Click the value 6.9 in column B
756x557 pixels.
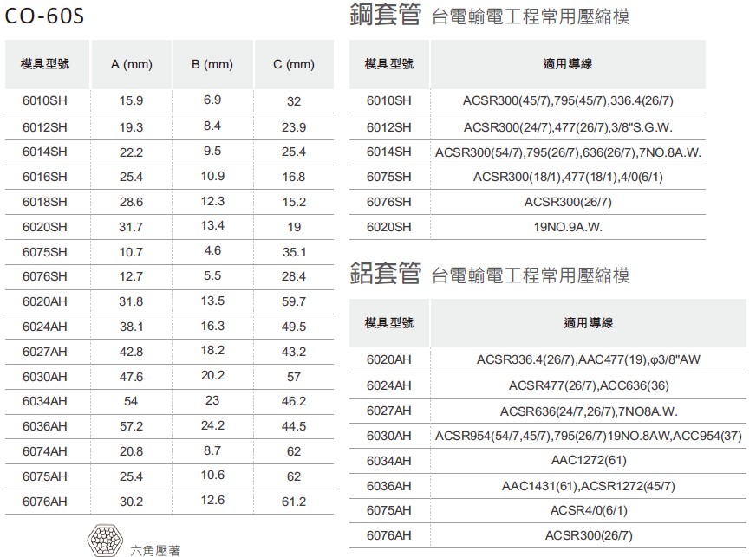pyautogui.click(x=212, y=100)
